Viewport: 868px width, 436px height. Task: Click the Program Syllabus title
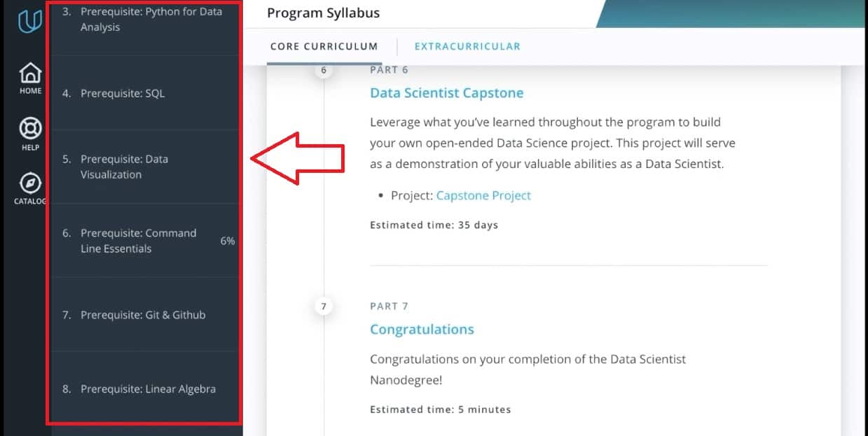coord(323,13)
